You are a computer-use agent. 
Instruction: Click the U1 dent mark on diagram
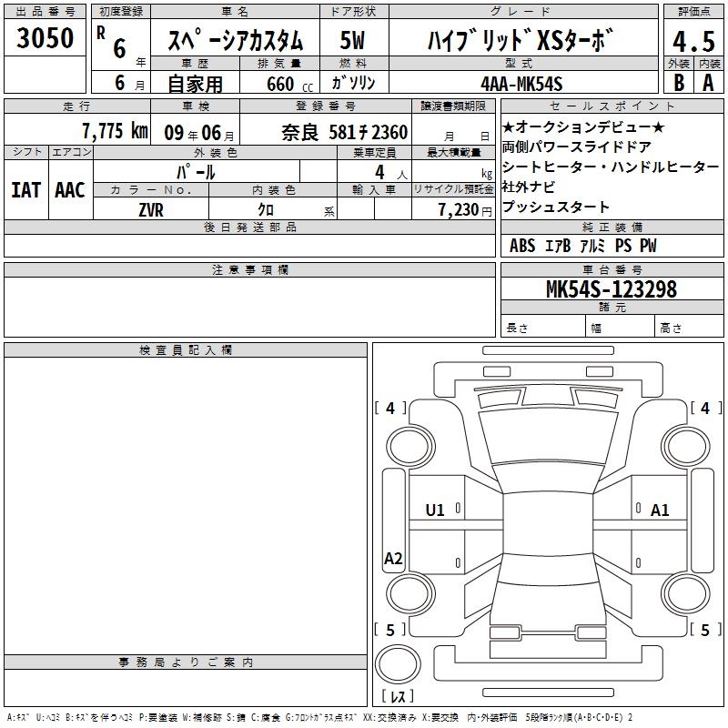pos(435,511)
